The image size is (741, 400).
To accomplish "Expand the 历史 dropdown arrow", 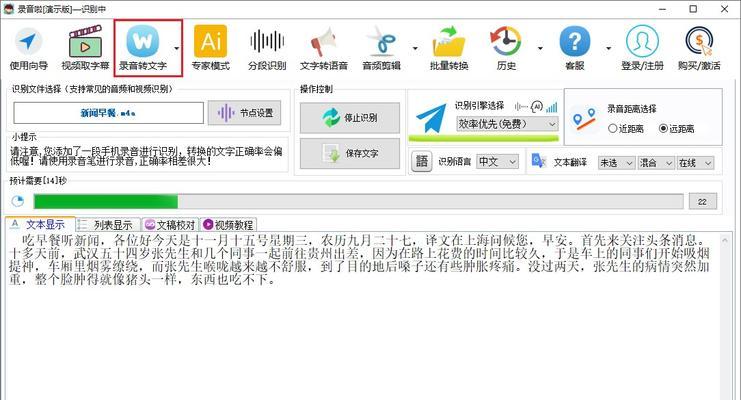I will (x=540, y=48).
